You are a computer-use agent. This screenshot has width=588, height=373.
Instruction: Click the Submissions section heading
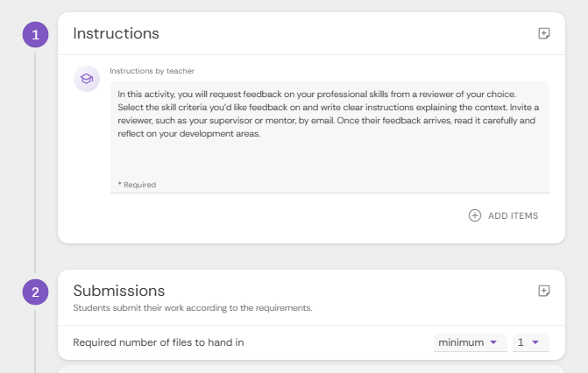click(x=118, y=291)
